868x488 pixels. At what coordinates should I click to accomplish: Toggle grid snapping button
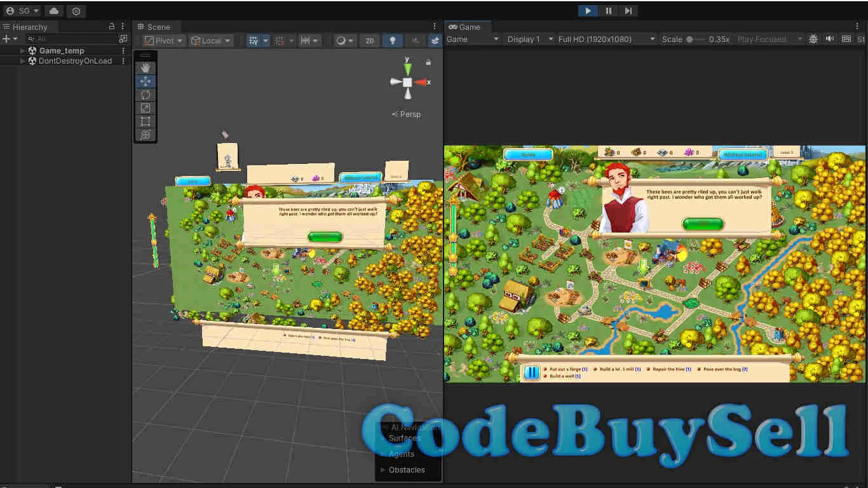click(280, 40)
